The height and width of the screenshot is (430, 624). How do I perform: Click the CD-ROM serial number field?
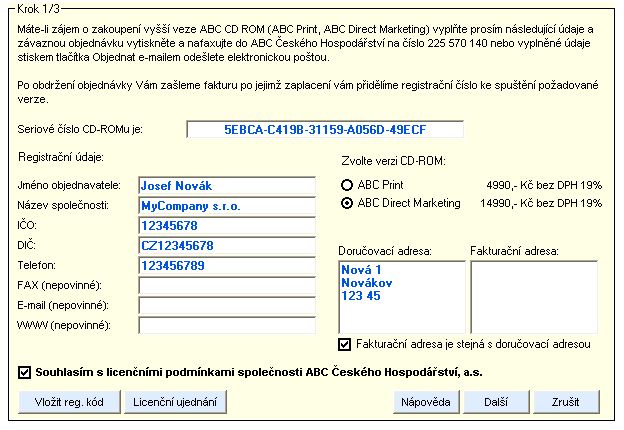(x=325, y=130)
